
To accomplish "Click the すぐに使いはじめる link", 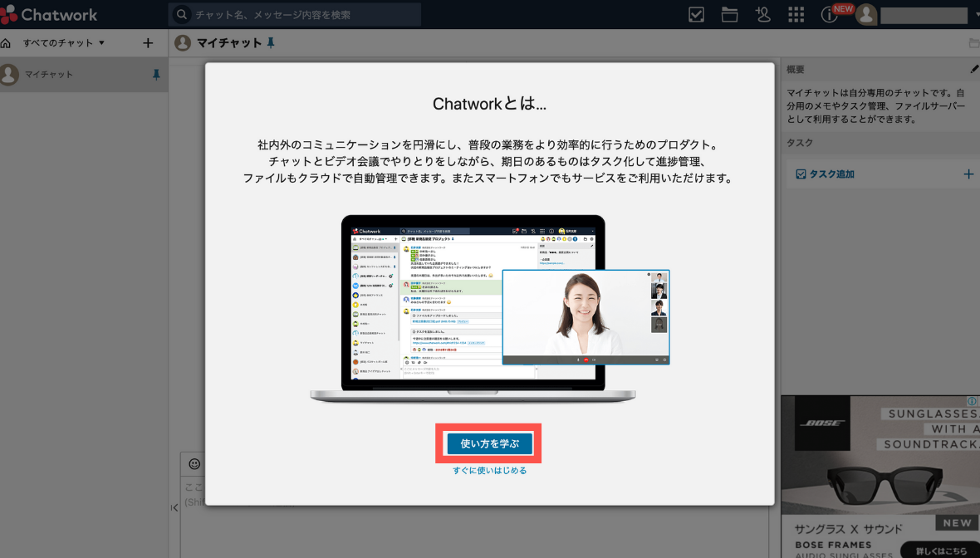I will tap(489, 471).
